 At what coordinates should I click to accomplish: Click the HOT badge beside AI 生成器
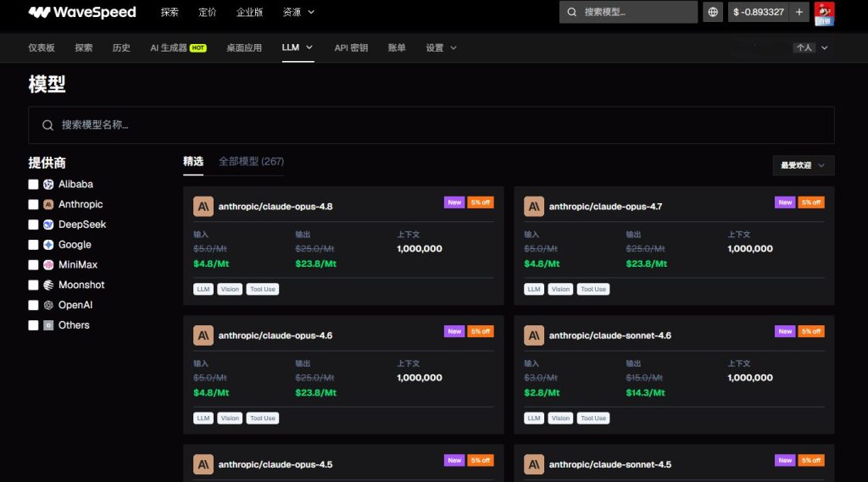point(198,48)
